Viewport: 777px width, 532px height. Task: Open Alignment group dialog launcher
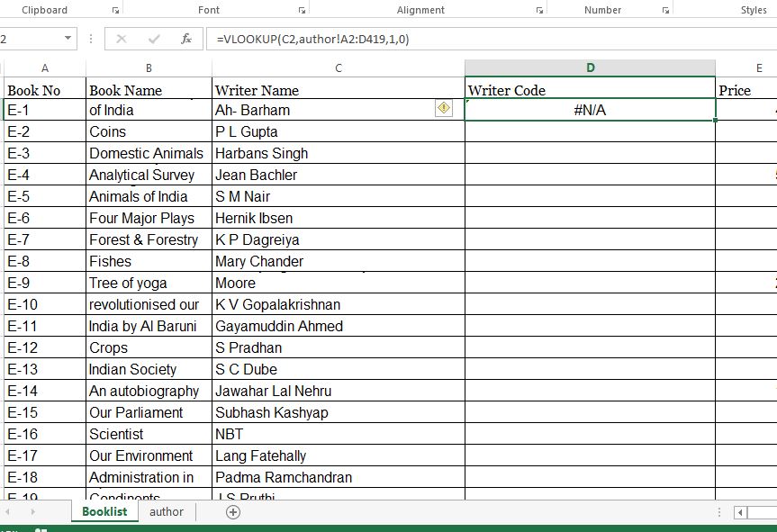tap(539, 11)
